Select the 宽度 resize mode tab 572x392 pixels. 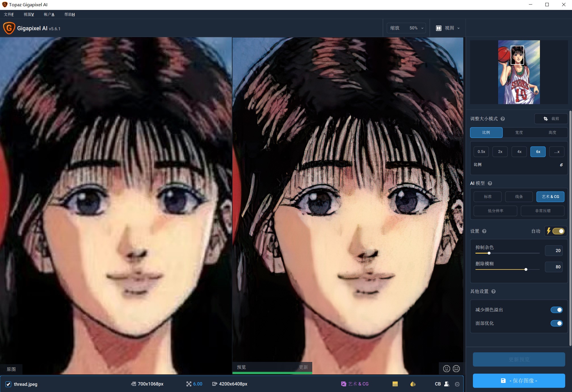[x=519, y=132]
